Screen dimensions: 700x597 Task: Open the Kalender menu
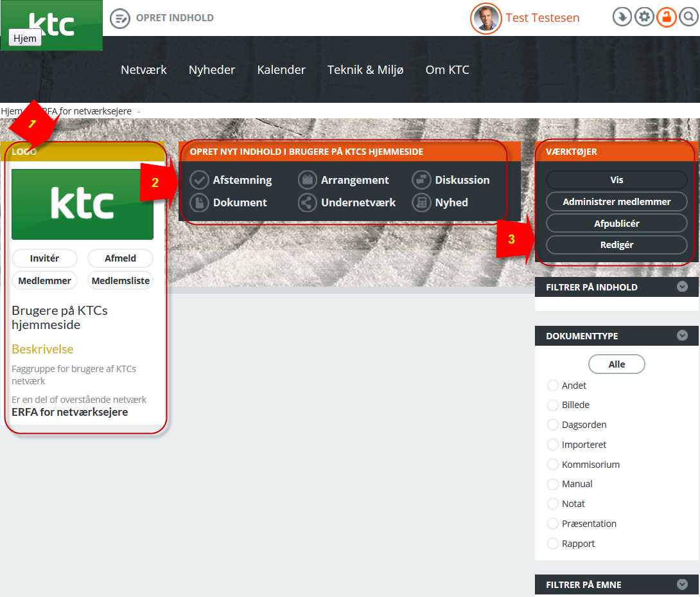(x=281, y=69)
